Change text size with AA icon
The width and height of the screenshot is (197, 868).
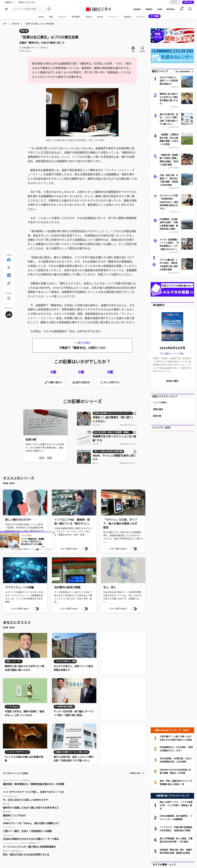(x=9, y=314)
